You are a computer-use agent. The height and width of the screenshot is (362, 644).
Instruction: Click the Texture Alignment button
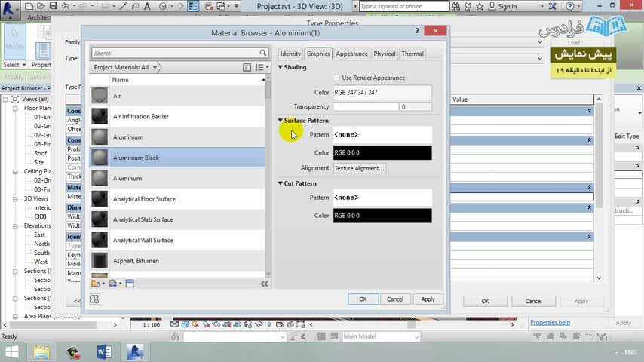[x=360, y=168]
